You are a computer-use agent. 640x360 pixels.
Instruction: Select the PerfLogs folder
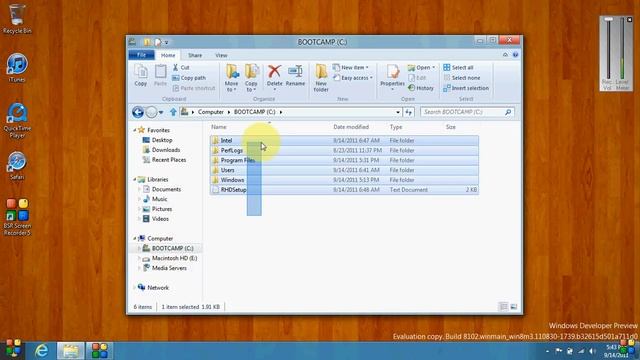coord(344,150)
